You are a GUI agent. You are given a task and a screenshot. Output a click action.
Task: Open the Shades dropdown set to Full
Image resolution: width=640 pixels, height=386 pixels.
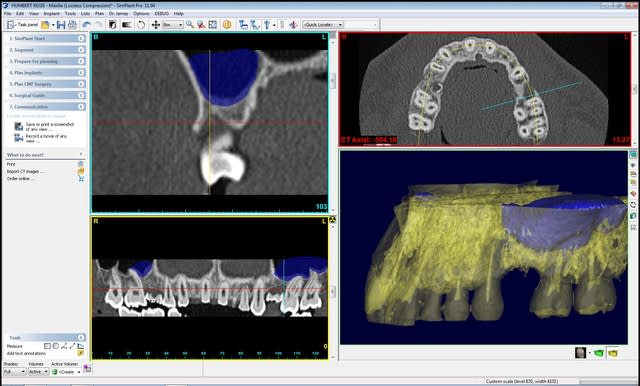[x=15, y=372]
